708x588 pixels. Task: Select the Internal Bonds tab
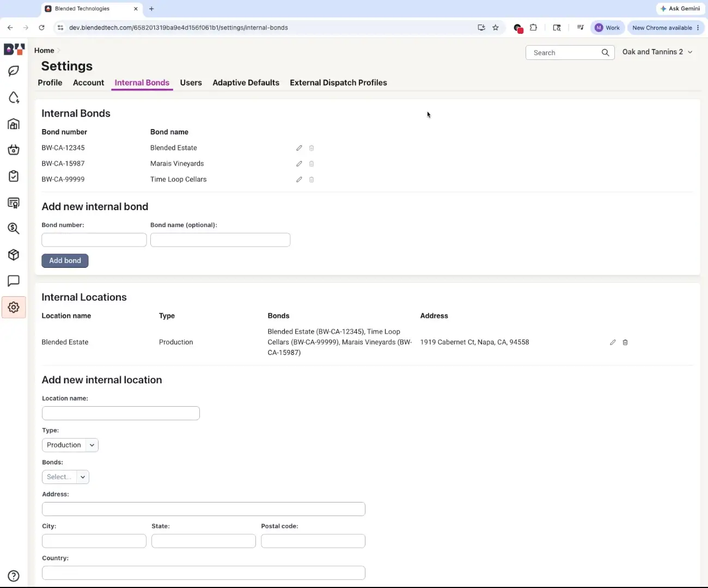point(142,83)
